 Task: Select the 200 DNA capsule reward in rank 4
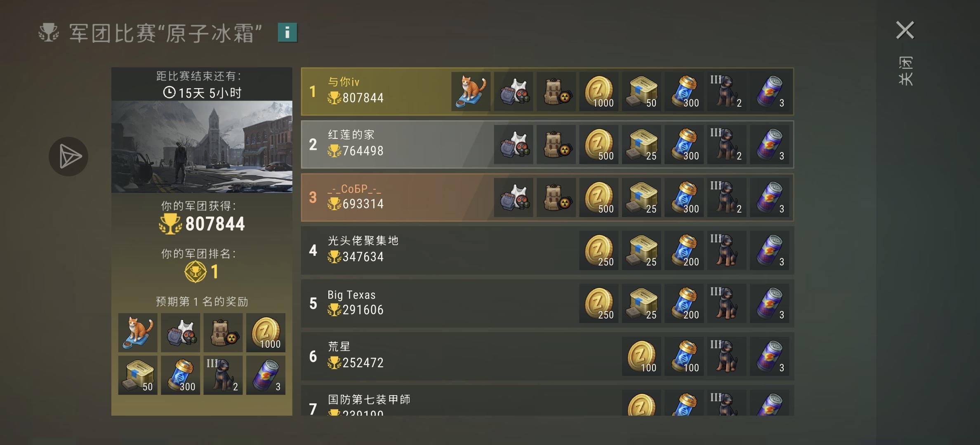point(684,251)
